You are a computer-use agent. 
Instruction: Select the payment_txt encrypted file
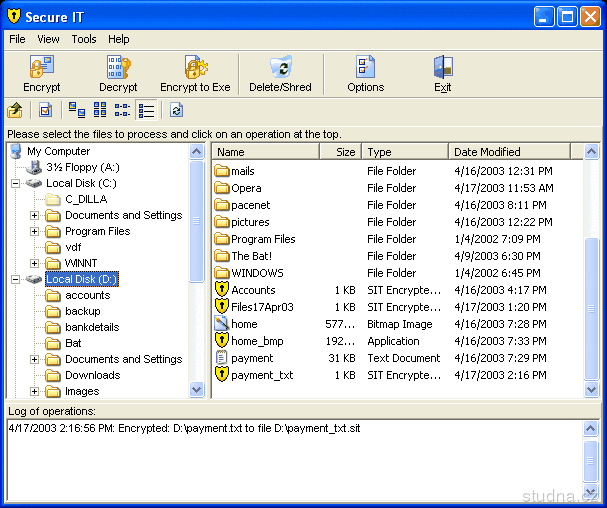[x=261, y=375]
